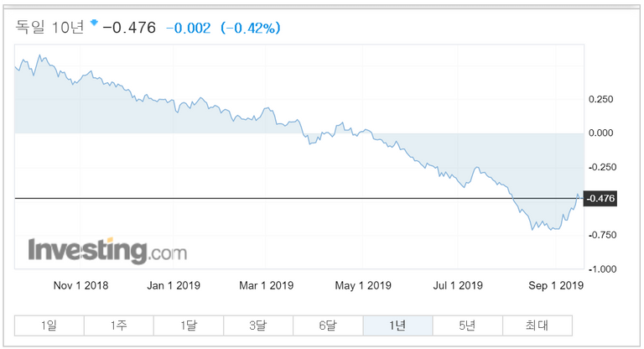This screenshot has height=349, width=644.
Task: Click the 0.000 y-axis label
Action: pyautogui.click(x=601, y=133)
